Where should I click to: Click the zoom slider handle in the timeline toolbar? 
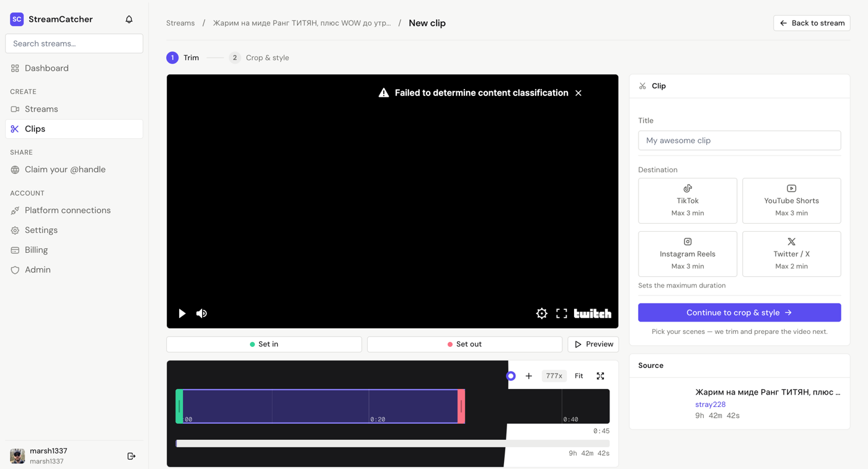click(511, 376)
